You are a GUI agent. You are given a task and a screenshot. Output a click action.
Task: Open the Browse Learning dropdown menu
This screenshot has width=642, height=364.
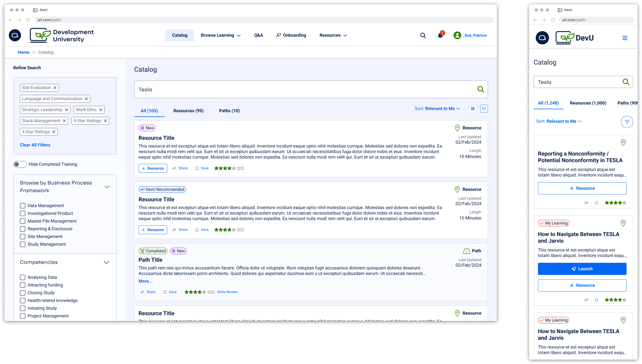[x=221, y=35]
